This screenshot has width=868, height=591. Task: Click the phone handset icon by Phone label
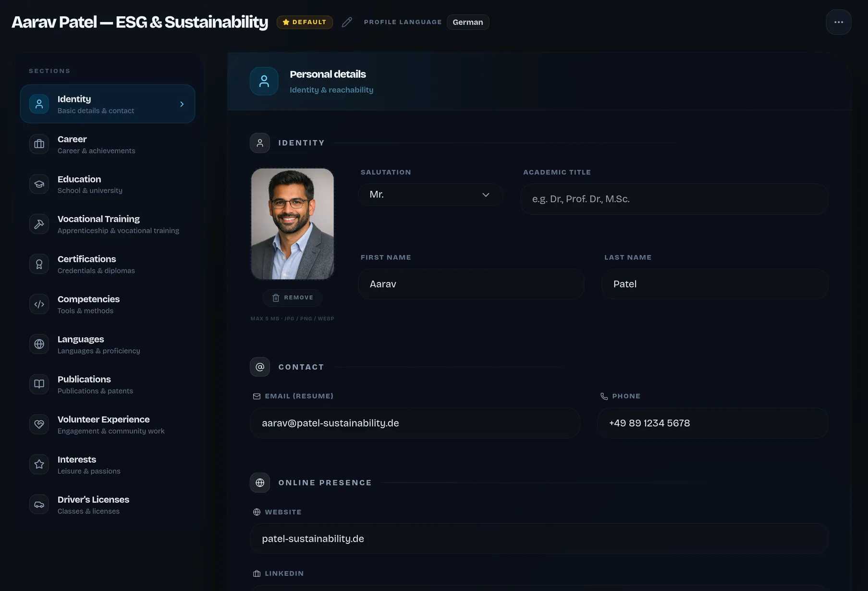tap(604, 396)
